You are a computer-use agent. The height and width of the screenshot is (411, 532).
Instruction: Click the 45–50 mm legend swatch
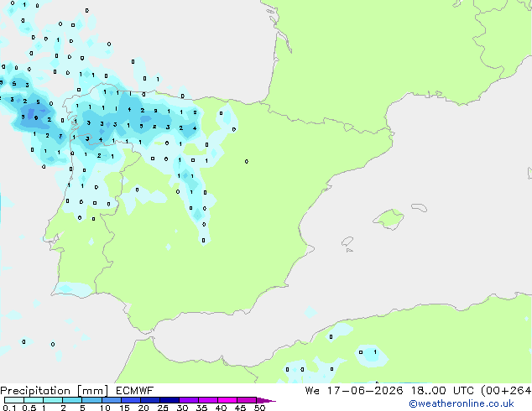coord(247,400)
